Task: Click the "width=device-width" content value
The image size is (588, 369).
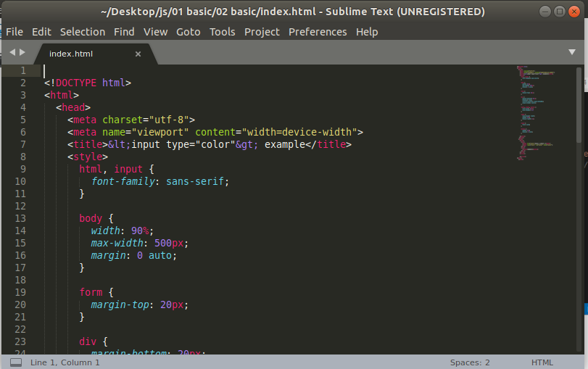Action: coord(299,133)
